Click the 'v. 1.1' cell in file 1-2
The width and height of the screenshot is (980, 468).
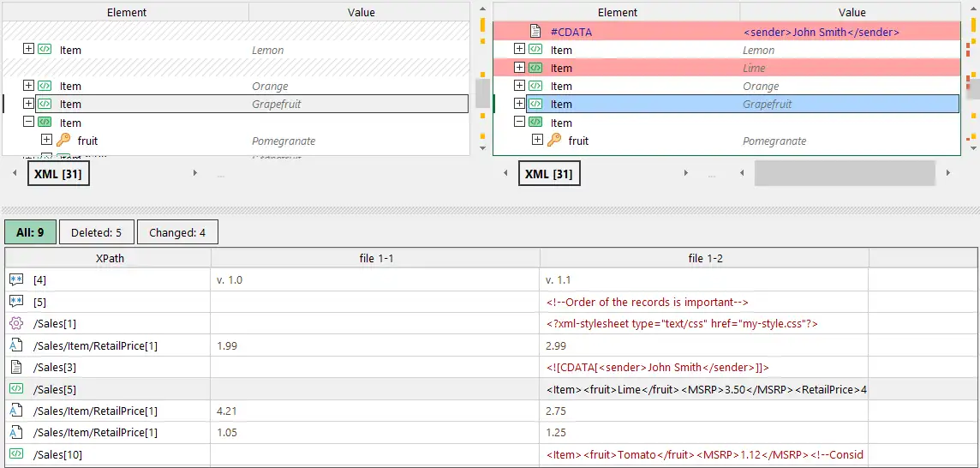(705, 279)
